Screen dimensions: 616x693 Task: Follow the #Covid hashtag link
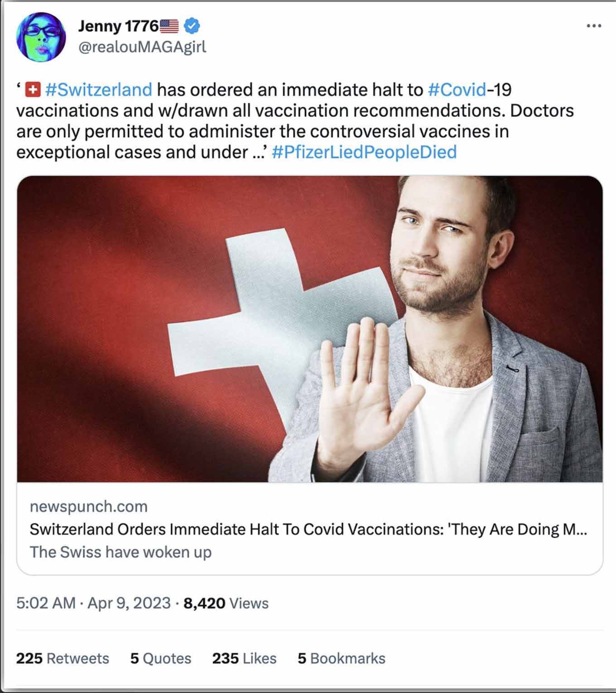457,90
